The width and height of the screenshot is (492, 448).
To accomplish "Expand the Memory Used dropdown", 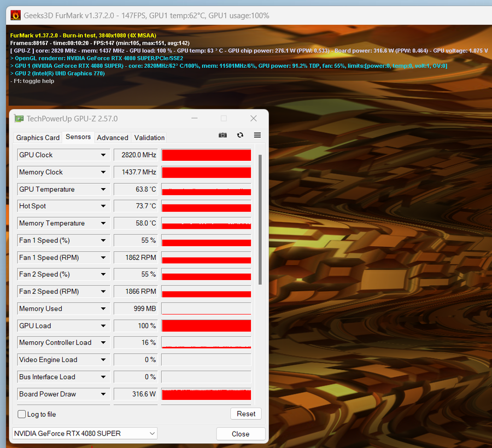I will [103, 309].
